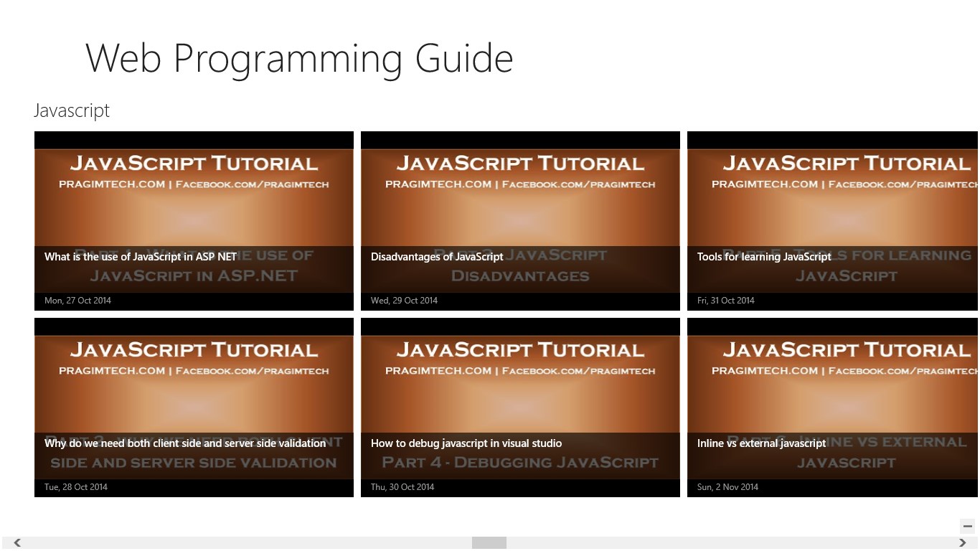This screenshot has width=980, height=551.
Task: Click JavaScript Tutorial banner above debug video
Action: coord(520,351)
